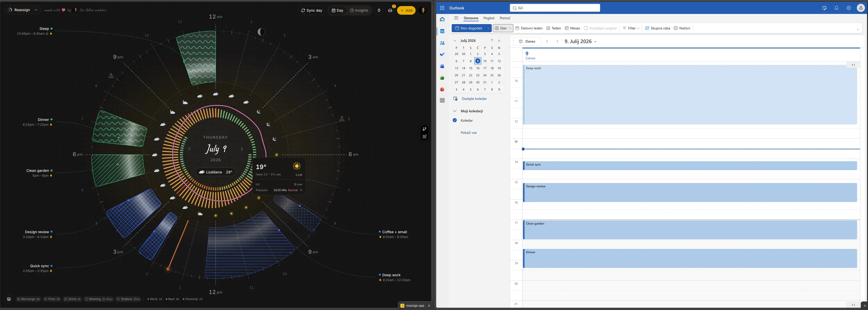
Task: Select the Osnovno tab
Action: coord(471,18)
